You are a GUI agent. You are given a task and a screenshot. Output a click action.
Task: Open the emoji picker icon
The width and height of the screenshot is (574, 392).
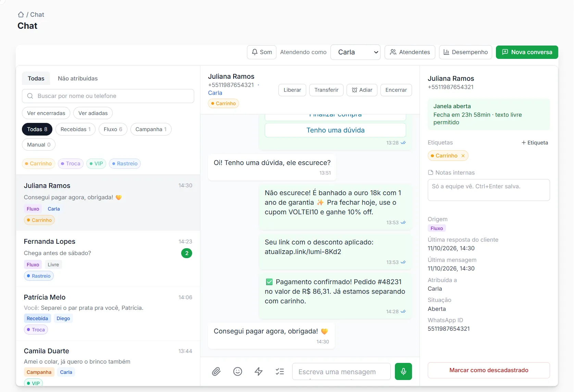pyautogui.click(x=238, y=371)
